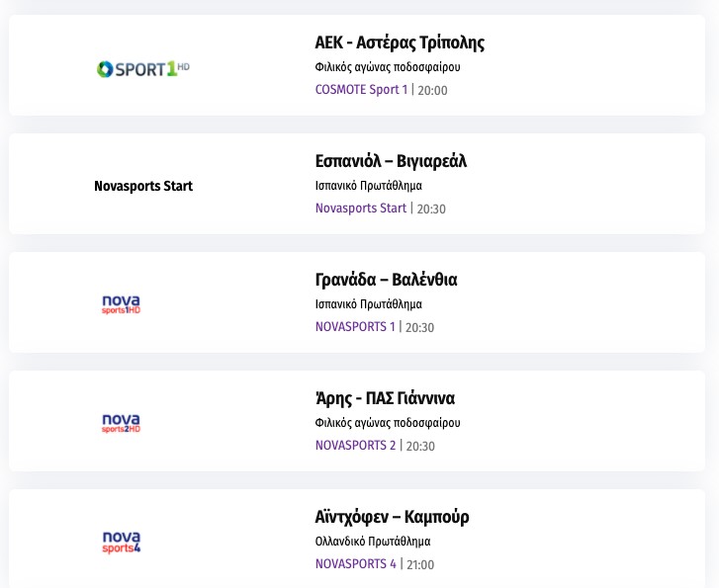Open the Γρανάδα – Βαλένθια match
The width and height of the screenshot is (719, 588).
386,280
